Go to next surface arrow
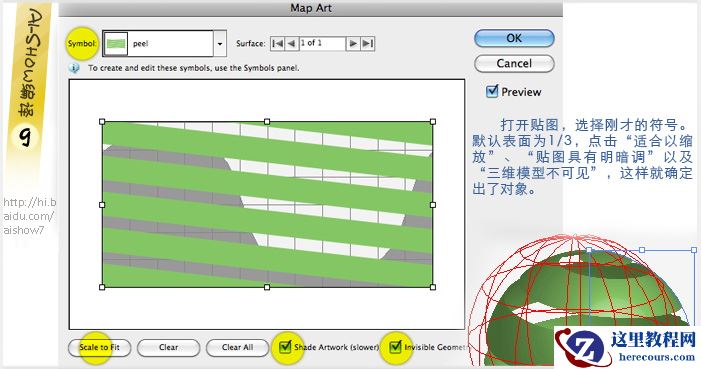Viewport: 701px width, 369px height. pyautogui.click(x=353, y=43)
